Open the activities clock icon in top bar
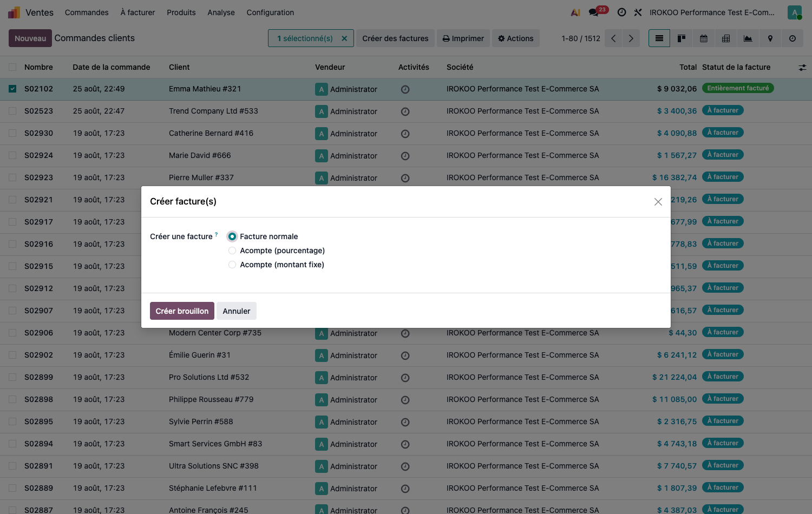Screen dimensions: 812x514 [621, 12]
